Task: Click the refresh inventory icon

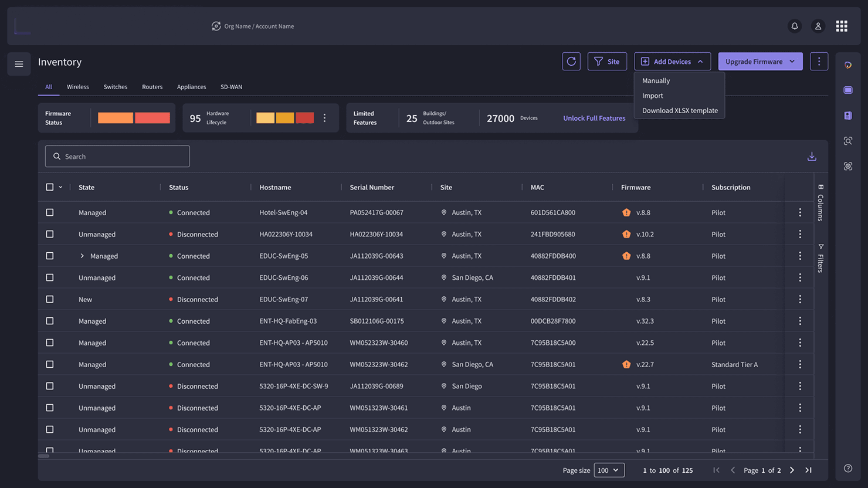Action: coord(571,62)
